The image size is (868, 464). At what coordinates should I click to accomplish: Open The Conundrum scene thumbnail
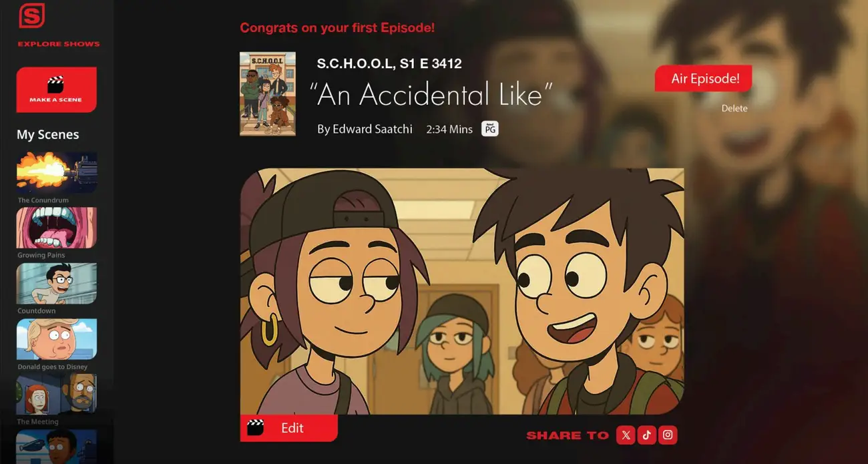(57, 172)
